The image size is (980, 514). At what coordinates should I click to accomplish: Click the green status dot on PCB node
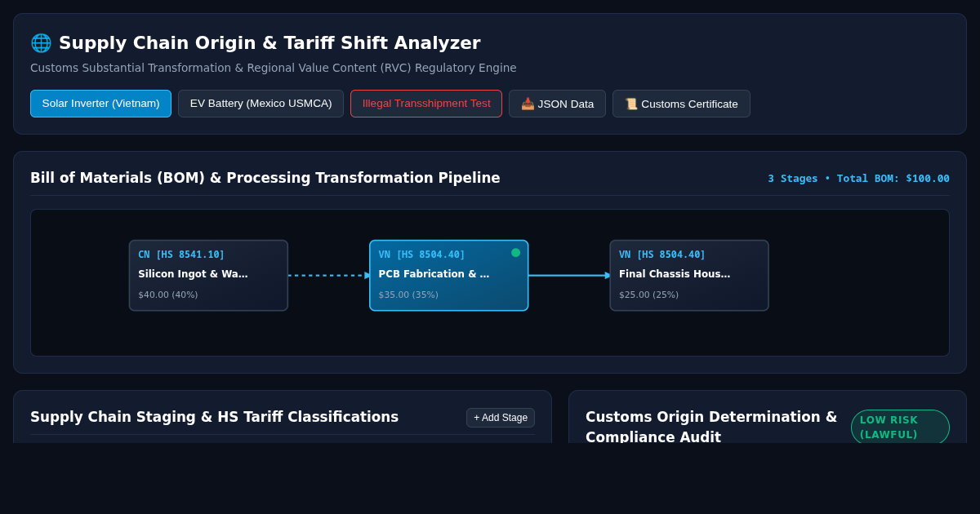coord(516,253)
